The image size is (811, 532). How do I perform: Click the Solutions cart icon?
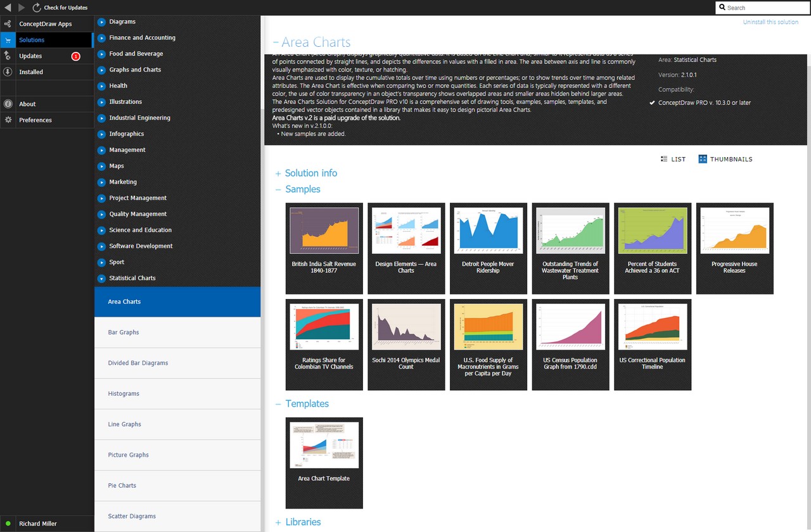8,40
